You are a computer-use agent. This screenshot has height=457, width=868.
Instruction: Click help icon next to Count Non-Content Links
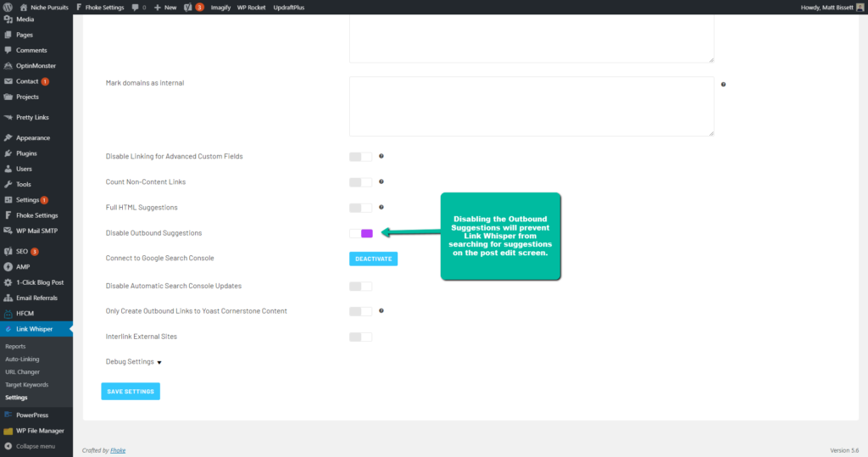(381, 181)
